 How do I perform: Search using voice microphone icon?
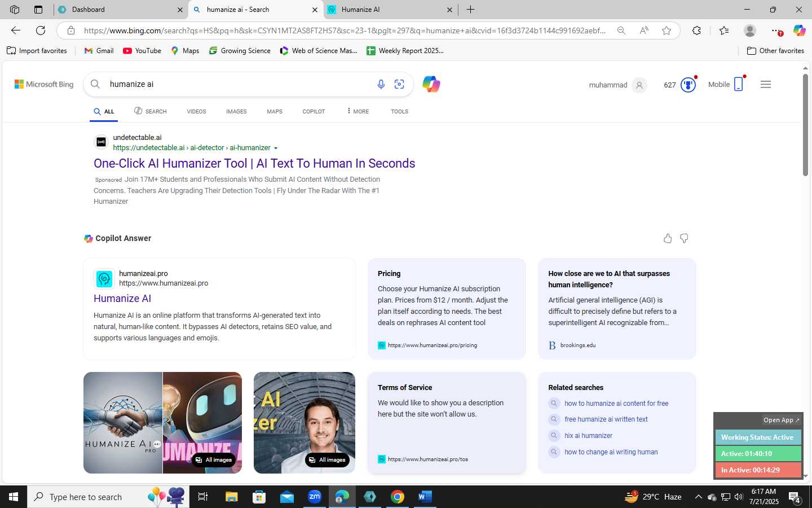381,84
